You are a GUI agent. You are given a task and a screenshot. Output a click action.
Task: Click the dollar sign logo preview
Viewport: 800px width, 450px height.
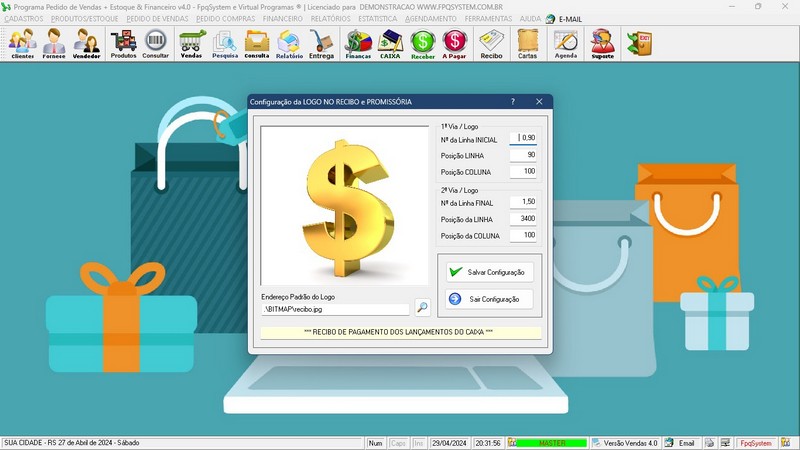coord(345,206)
